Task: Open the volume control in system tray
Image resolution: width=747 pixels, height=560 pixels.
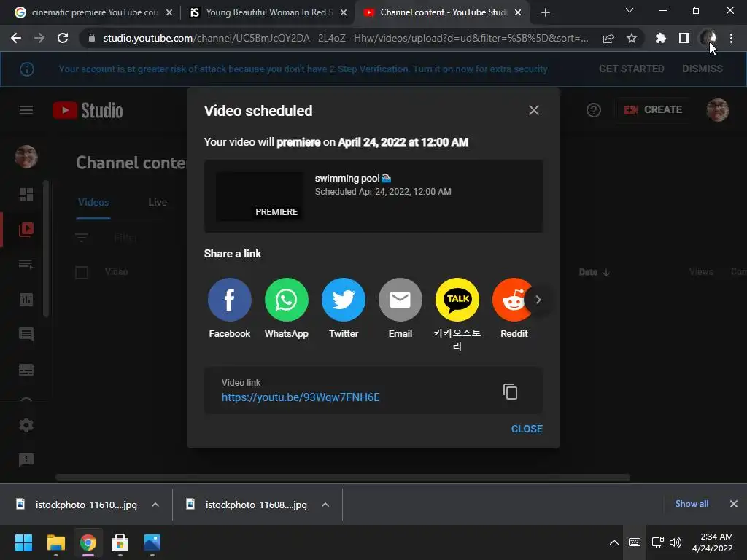Action: coord(675,542)
